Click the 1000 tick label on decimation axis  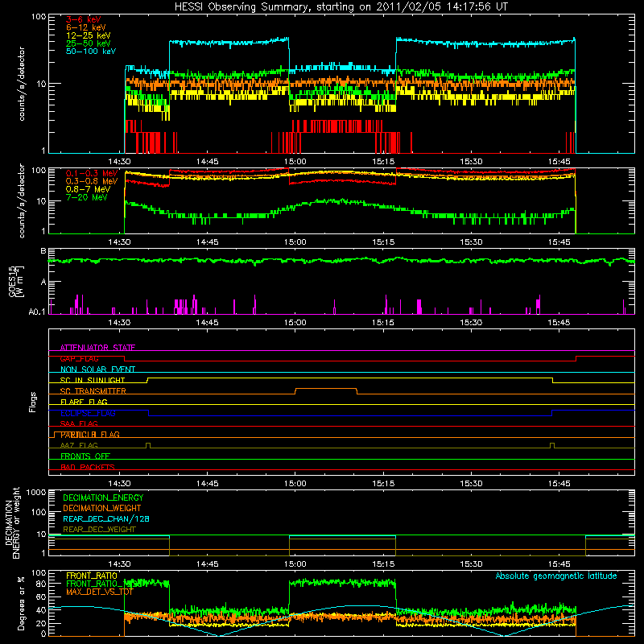coord(36,493)
